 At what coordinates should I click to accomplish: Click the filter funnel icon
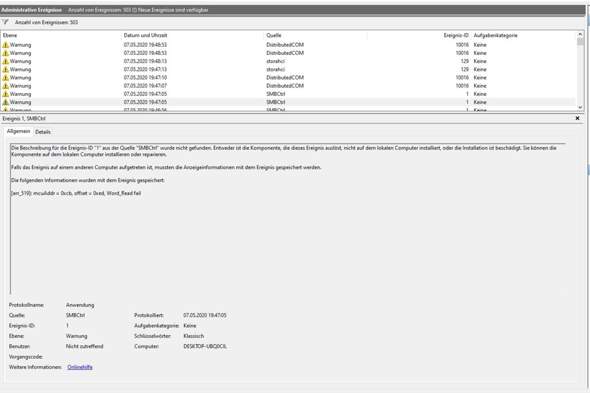tap(6, 22)
